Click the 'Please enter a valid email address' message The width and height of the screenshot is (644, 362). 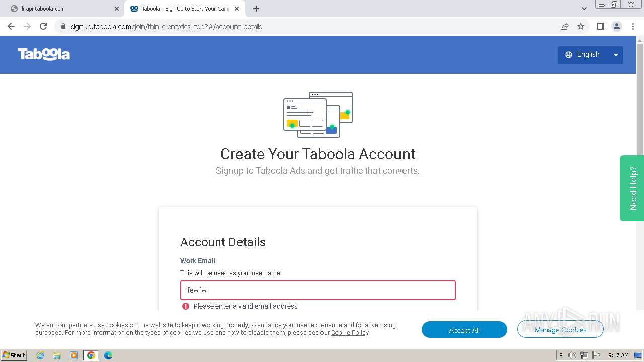point(246,306)
